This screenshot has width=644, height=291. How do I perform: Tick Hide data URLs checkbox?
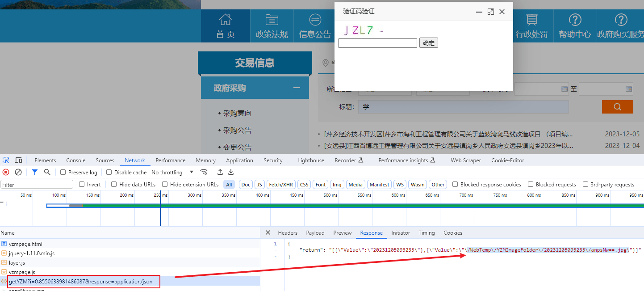coord(114,184)
